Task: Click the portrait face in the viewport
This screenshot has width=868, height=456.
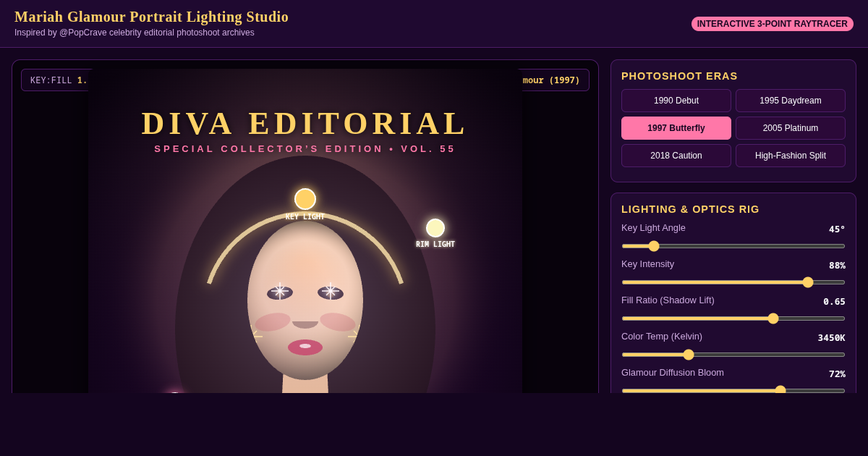Action: pos(305,300)
